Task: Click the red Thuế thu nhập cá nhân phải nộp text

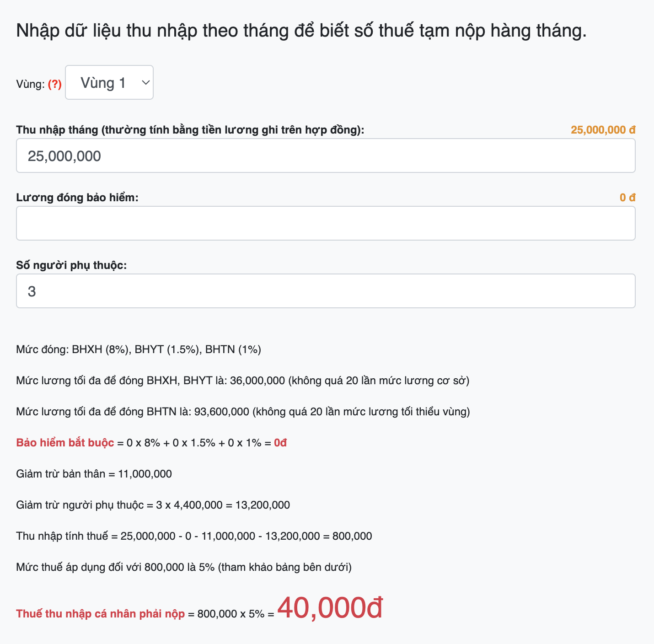Action: [100, 614]
